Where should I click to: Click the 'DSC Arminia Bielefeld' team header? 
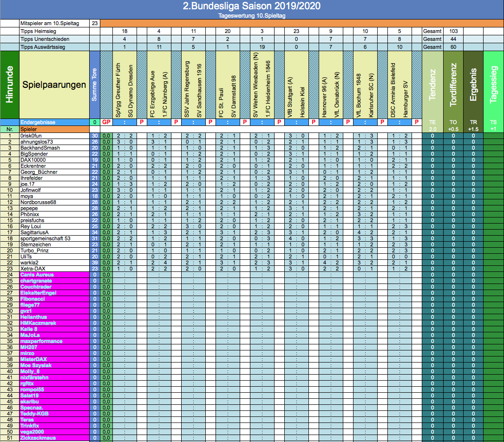[x=393, y=90]
